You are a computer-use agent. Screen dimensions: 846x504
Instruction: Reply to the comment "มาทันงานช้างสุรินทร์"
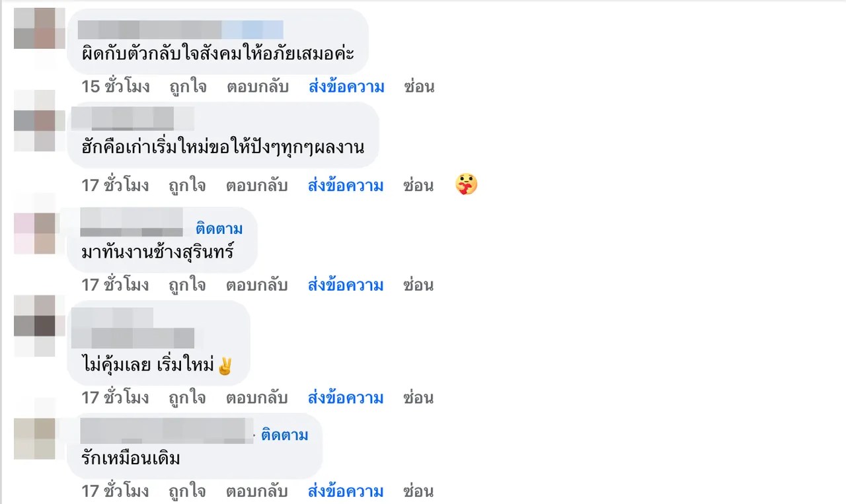[x=257, y=285]
